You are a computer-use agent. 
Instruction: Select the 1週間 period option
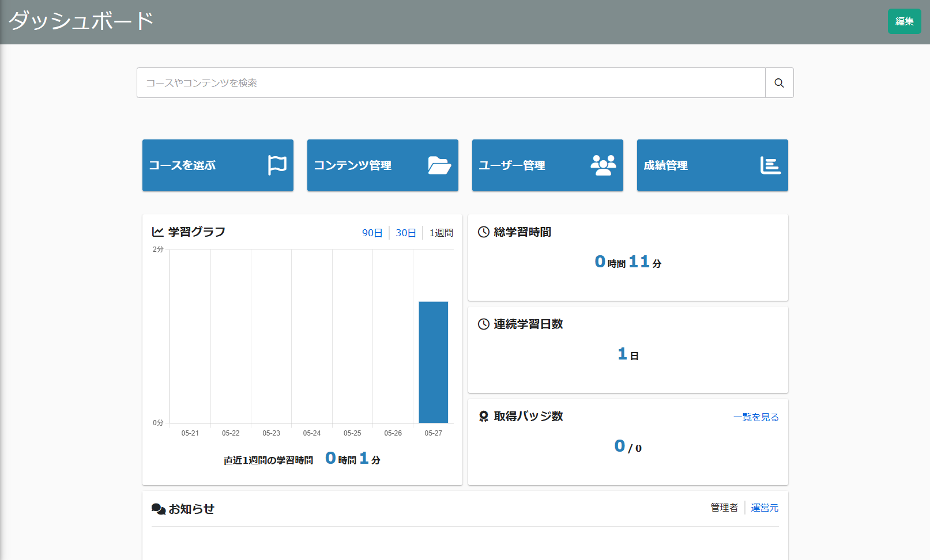[440, 233]
